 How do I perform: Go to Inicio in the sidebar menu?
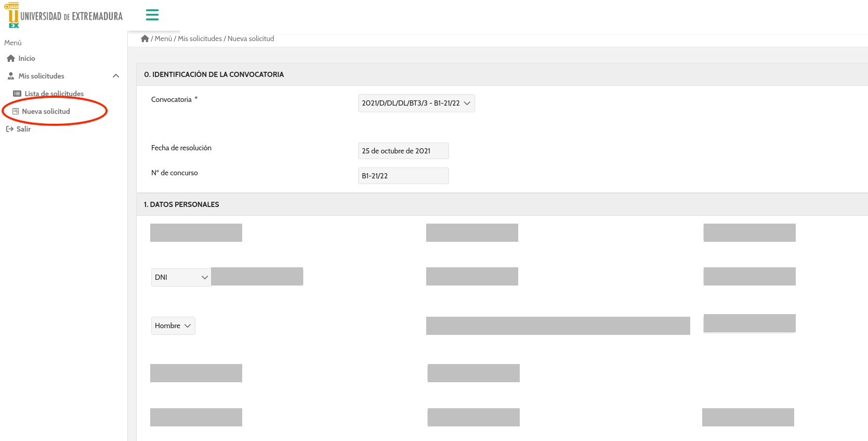pos(27,59)
